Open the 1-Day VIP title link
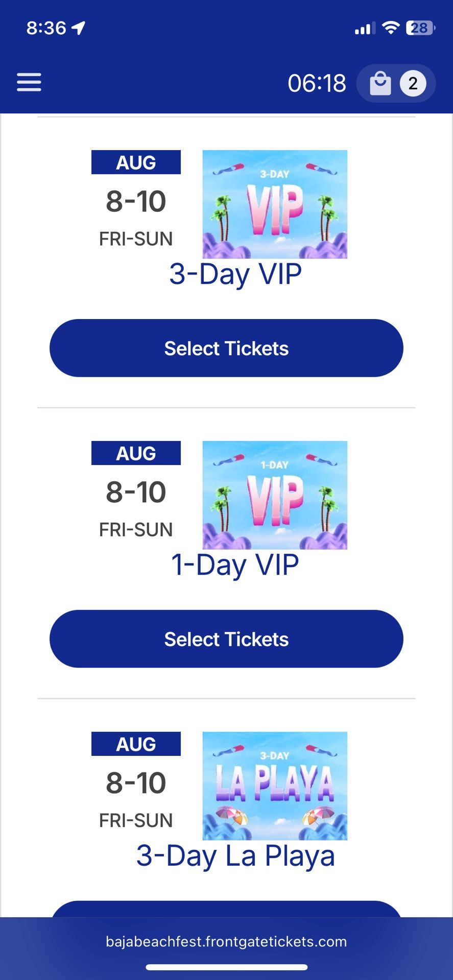The image size is (453, 980). [235, 566]
